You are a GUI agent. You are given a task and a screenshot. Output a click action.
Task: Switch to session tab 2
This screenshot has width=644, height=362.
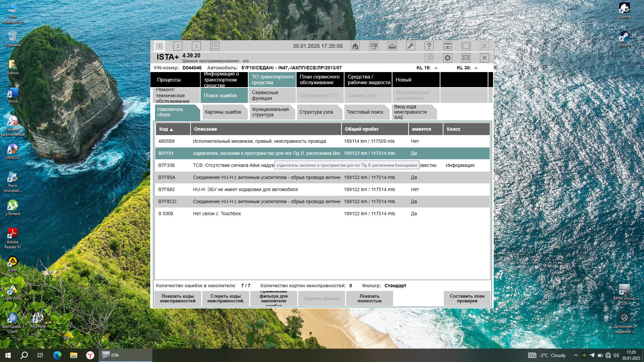178,46
